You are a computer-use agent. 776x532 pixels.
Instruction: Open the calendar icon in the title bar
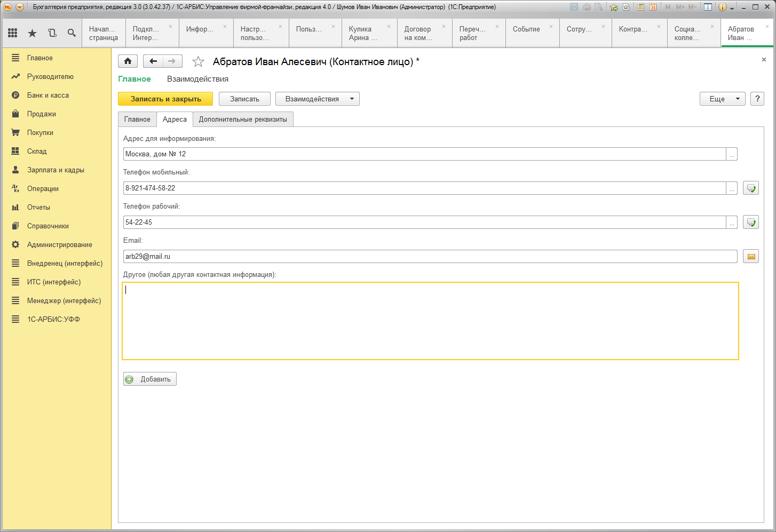click(652, 7)
